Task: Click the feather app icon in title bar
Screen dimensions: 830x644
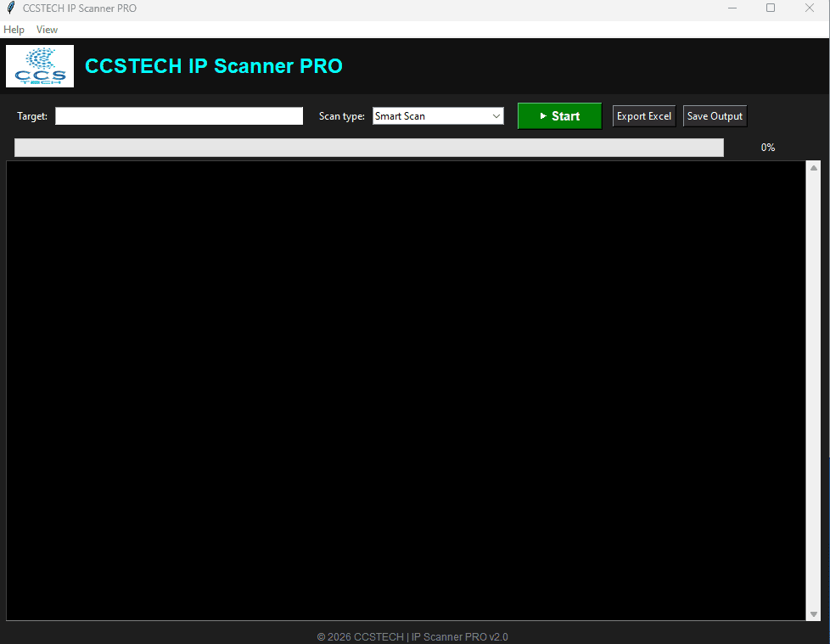Action: [x=10, y=8]
